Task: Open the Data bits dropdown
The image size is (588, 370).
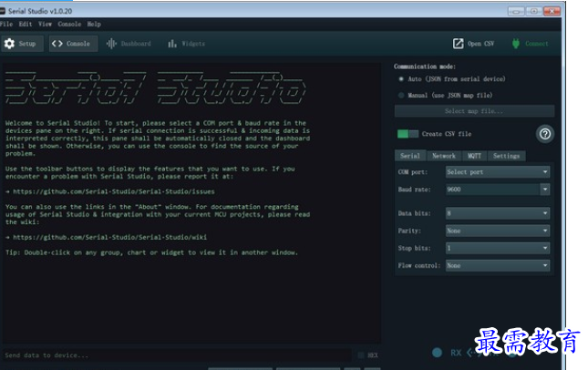Action: tap(498, 213)
